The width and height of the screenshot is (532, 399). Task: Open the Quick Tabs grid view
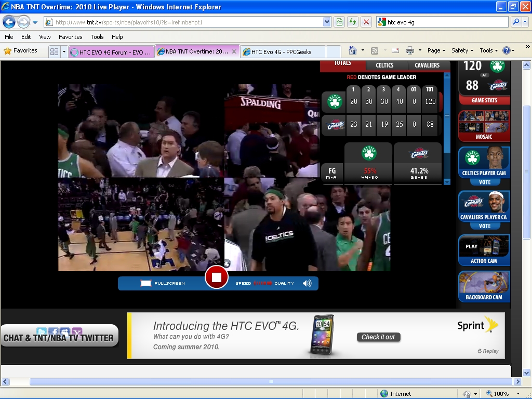pos(54,51)
